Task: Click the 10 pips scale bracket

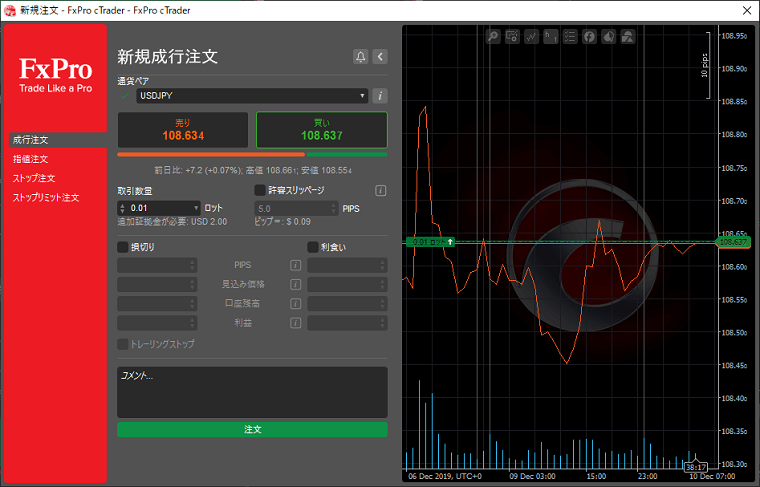Action: pos(706,65)
